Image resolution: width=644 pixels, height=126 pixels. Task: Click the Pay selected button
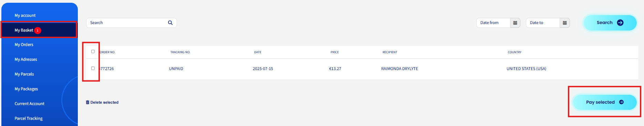click(x=605, y=102)
